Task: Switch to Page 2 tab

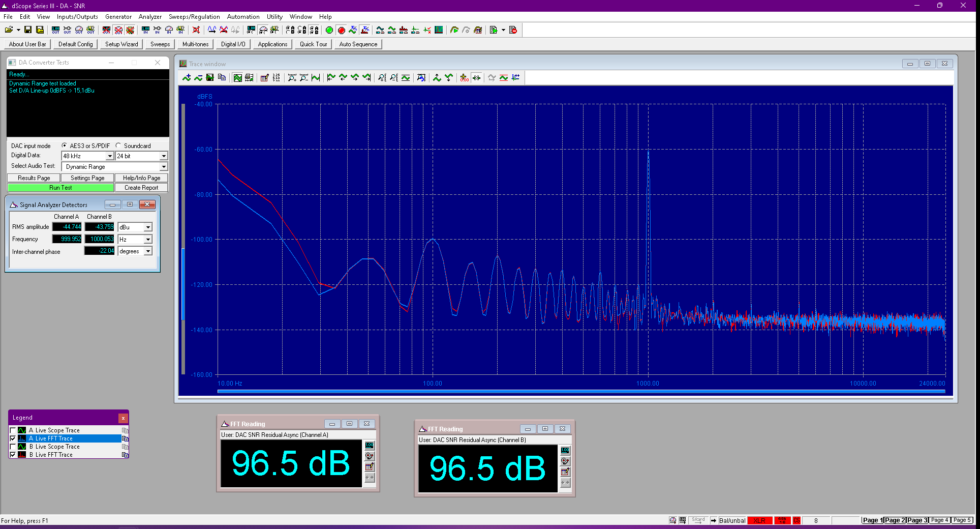Action: (x=895, y=520)
